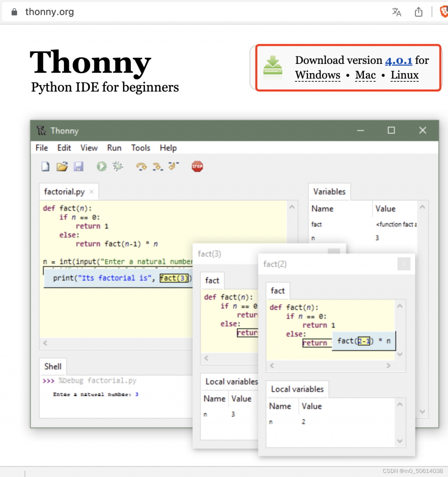The height and width of the screenshot is (477, 448).
Task: Click the Brave shield icon
Action: coord(444,12)
